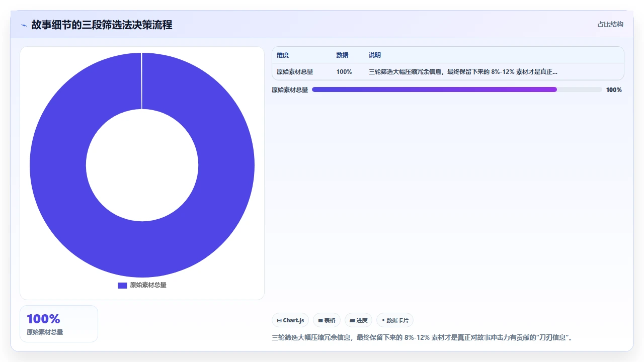The width and height of the screenshot is (644, 362).
Task: Click the 100% data card below the chart
Action: [x=59, y=324]
